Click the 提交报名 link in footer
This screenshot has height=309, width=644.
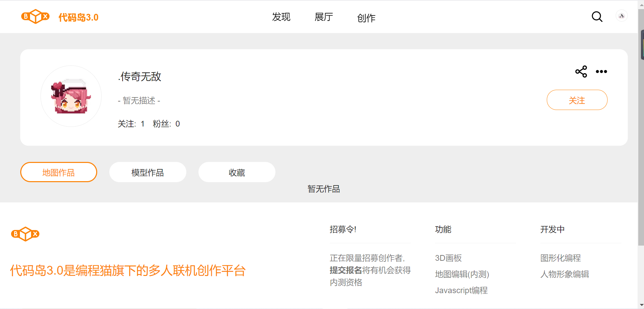pyautogui.click(x=346, y=270)
